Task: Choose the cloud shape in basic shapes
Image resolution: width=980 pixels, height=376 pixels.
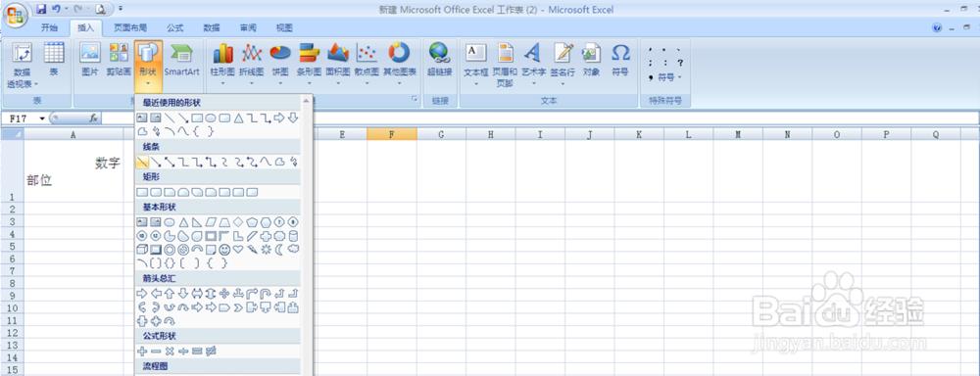Action: pos(292,250)
